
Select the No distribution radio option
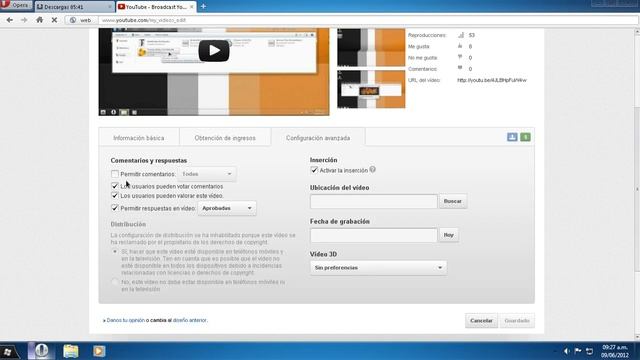coord(115,282)
